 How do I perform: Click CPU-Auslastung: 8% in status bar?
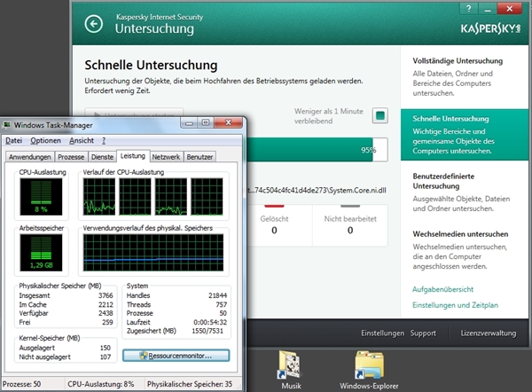pyautogui.click(x=101, y=384)
